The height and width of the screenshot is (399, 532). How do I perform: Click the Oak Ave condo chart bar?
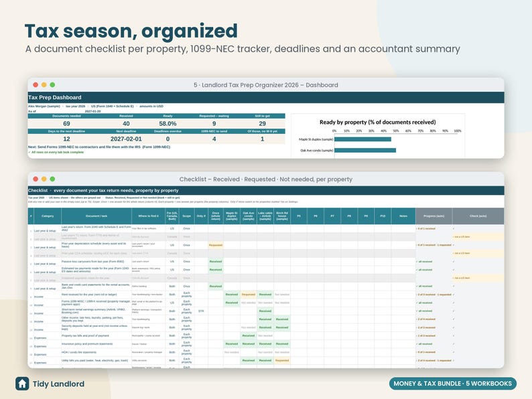click(365, 150)
